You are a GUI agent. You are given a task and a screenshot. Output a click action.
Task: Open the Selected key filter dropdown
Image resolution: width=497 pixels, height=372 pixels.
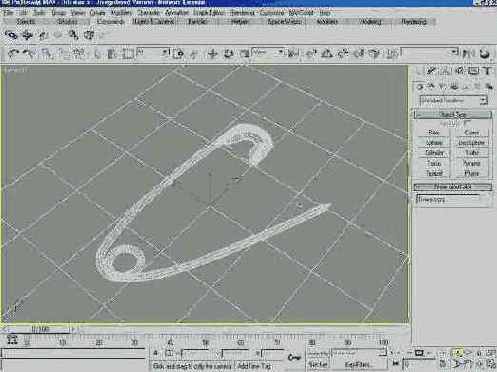click(358, 353)
